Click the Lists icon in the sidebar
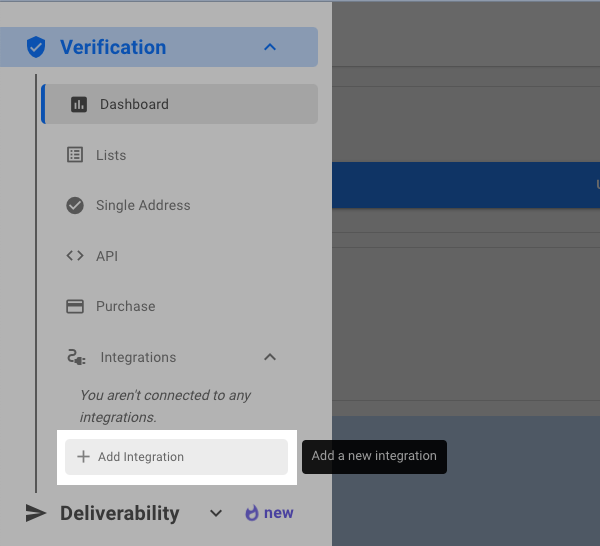This screenshot has height=546, width=600. (x=75, y=155)
